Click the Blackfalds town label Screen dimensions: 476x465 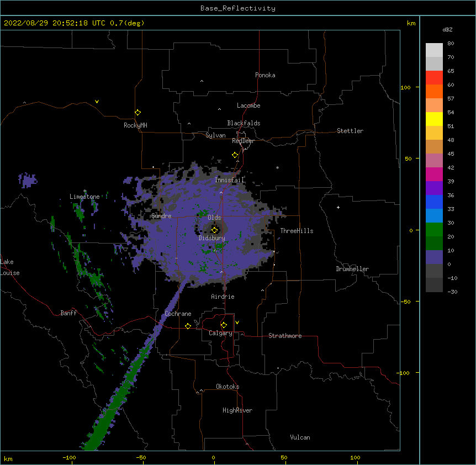[244, 123]
